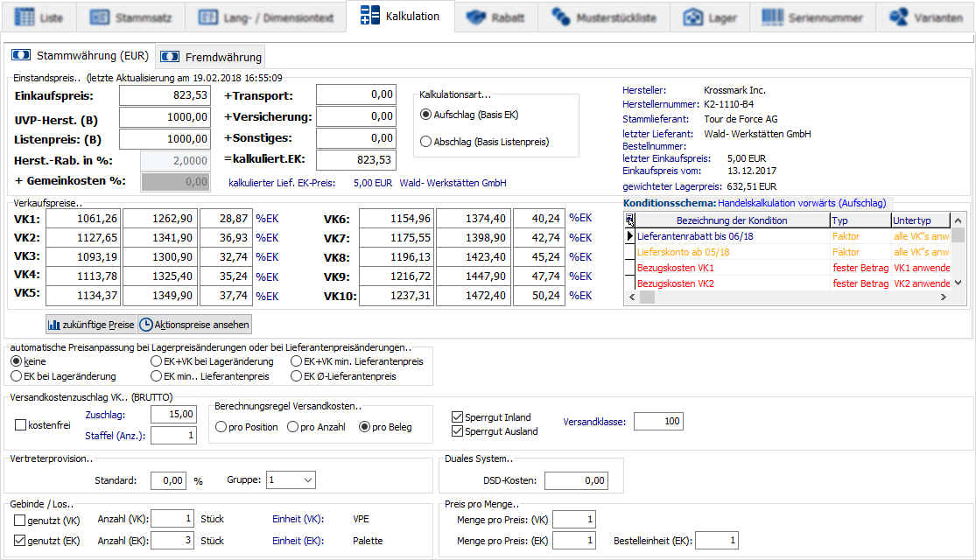Uncheck Sperrgut Inland
The width and height of the screenshot is (976, 560).
(x=458, y=416)
